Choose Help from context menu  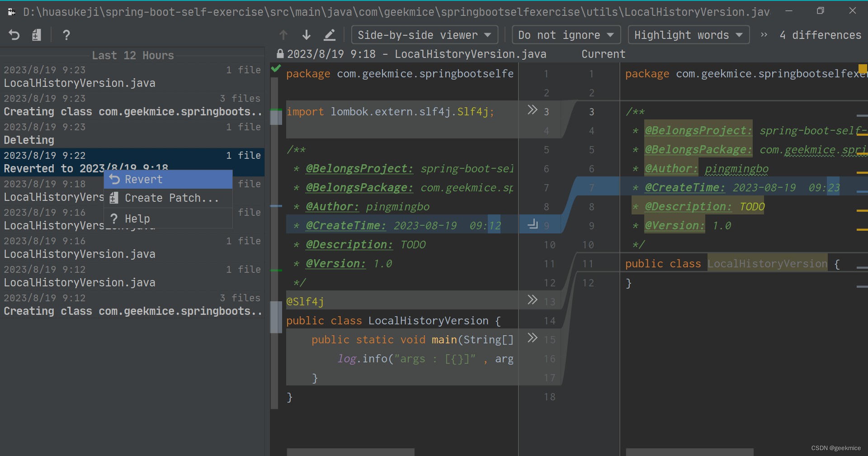168,219
